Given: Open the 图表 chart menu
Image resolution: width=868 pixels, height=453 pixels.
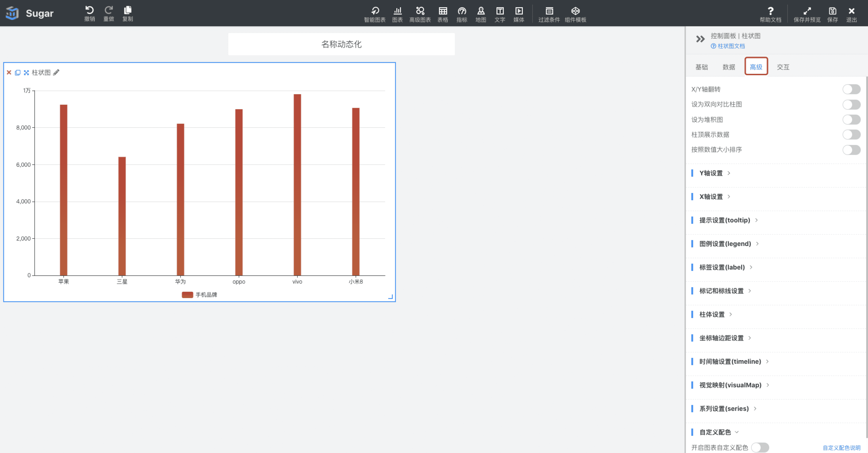Looking at the screenshot, I should pyautogui.click(x=398, y=14).
